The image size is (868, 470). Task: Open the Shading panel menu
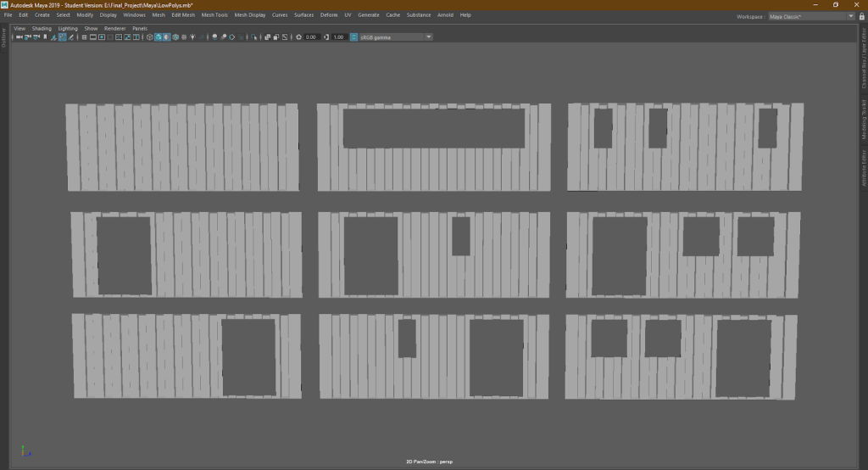42,28
